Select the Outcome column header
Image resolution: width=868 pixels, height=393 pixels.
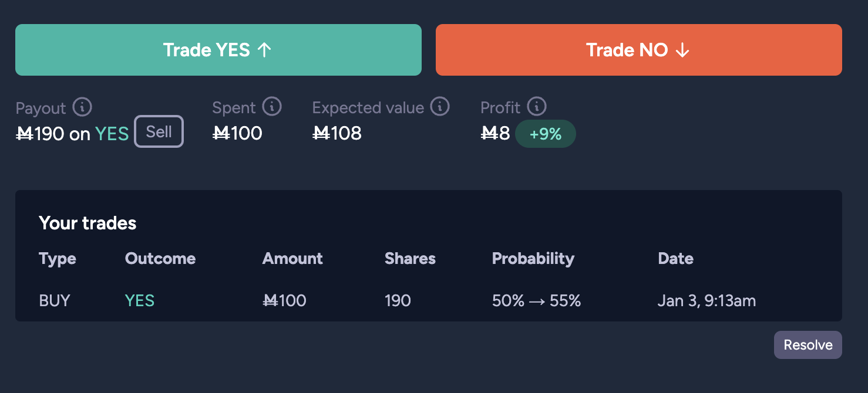(160, 259)
